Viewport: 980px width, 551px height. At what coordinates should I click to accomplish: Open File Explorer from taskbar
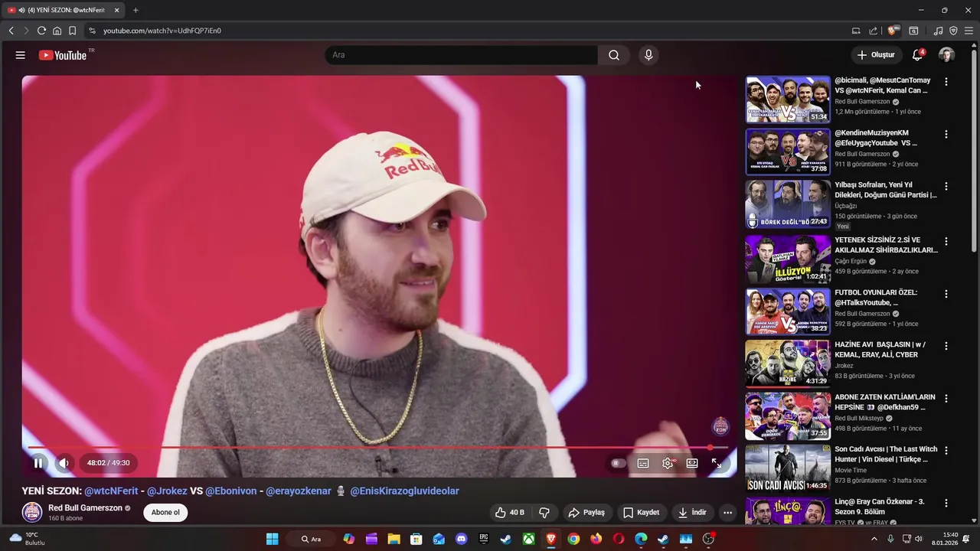[x=394, y=539]
